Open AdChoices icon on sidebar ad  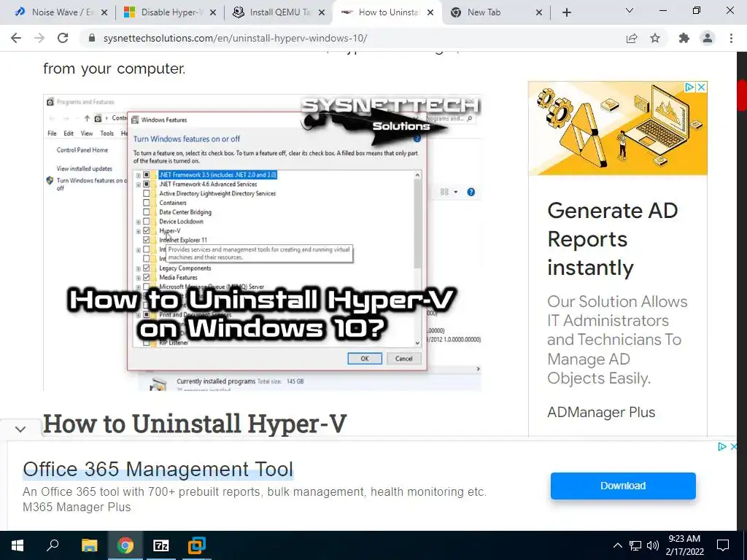[x=689, y=87]
